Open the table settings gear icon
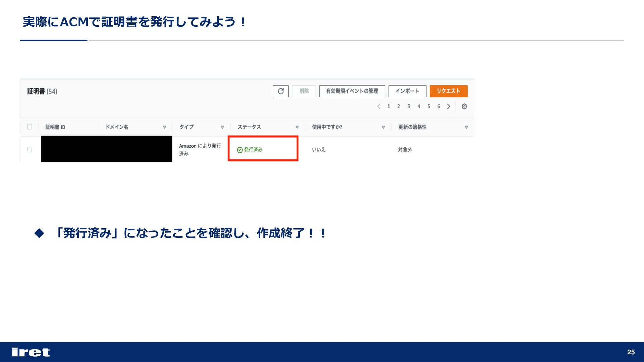The width and height of the screenshot is (644, 362). [464, 106]
